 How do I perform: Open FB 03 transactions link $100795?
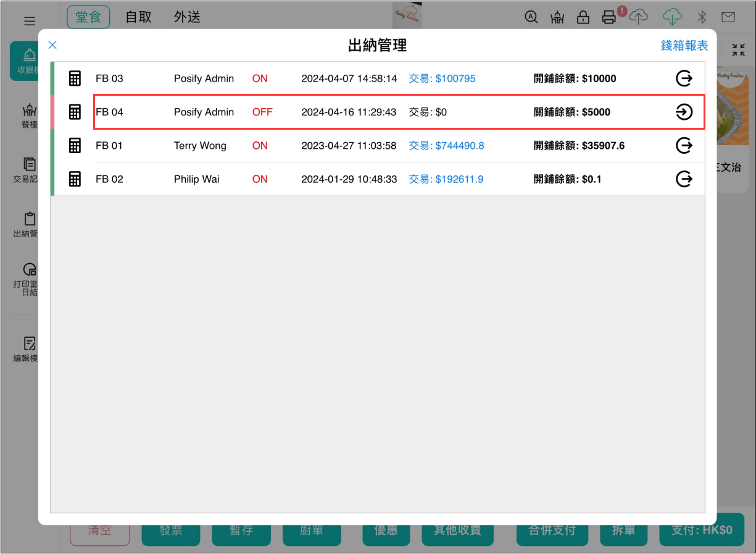point(442,78)
